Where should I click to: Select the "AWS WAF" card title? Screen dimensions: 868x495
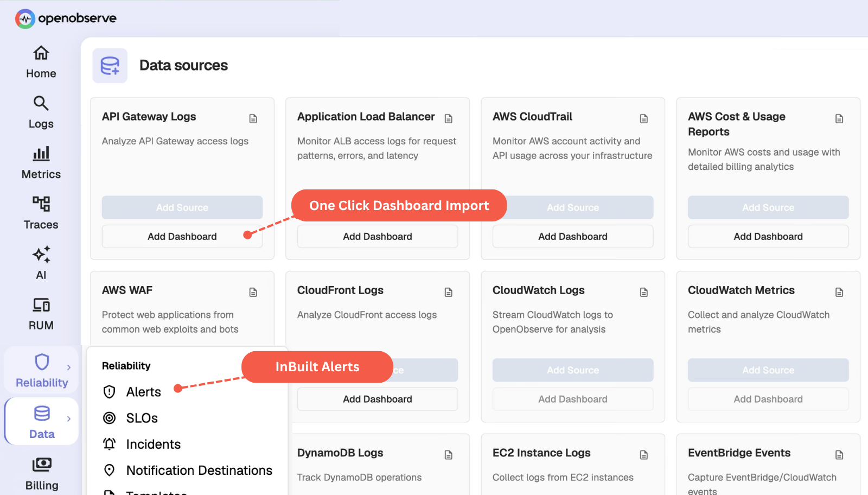coord(127,290)
